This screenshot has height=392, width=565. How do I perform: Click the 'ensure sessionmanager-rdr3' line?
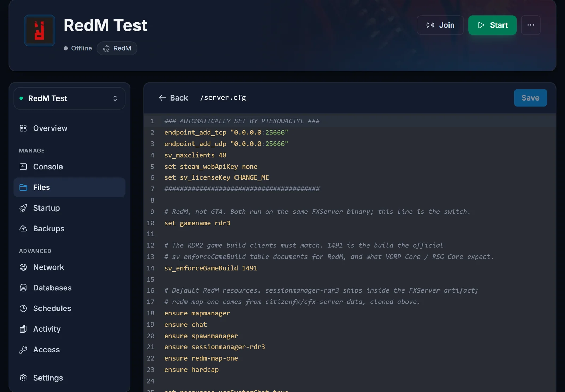[215, 347]
